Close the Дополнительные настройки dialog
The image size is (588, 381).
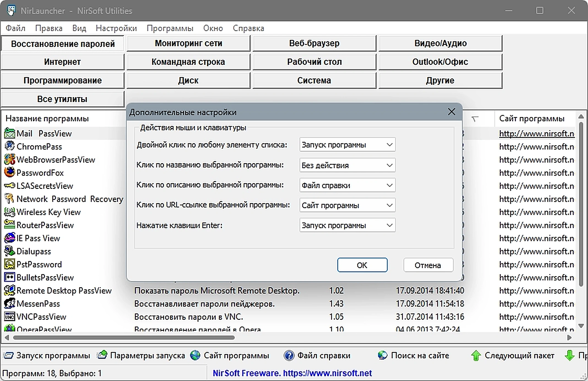tap(451, 112)
